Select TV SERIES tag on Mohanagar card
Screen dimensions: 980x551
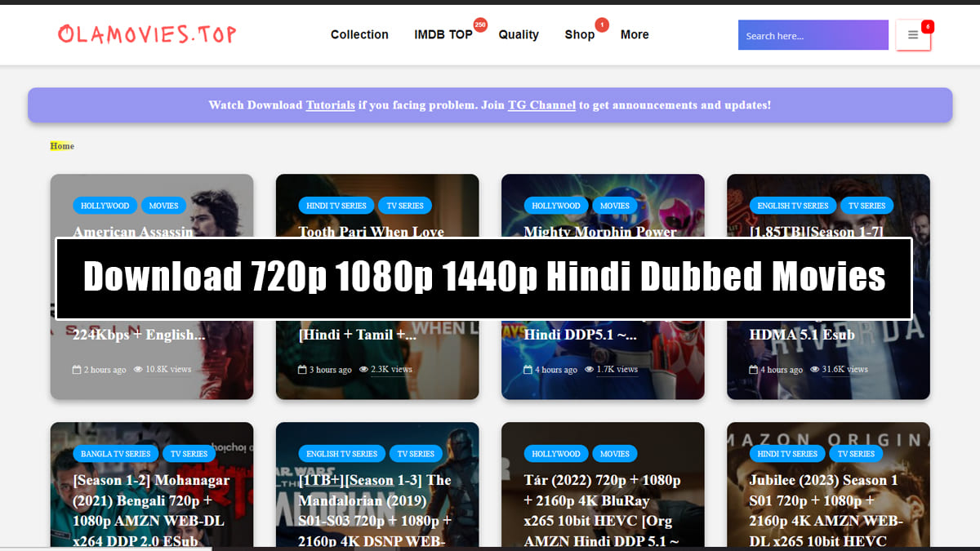[x=189, y=454]
